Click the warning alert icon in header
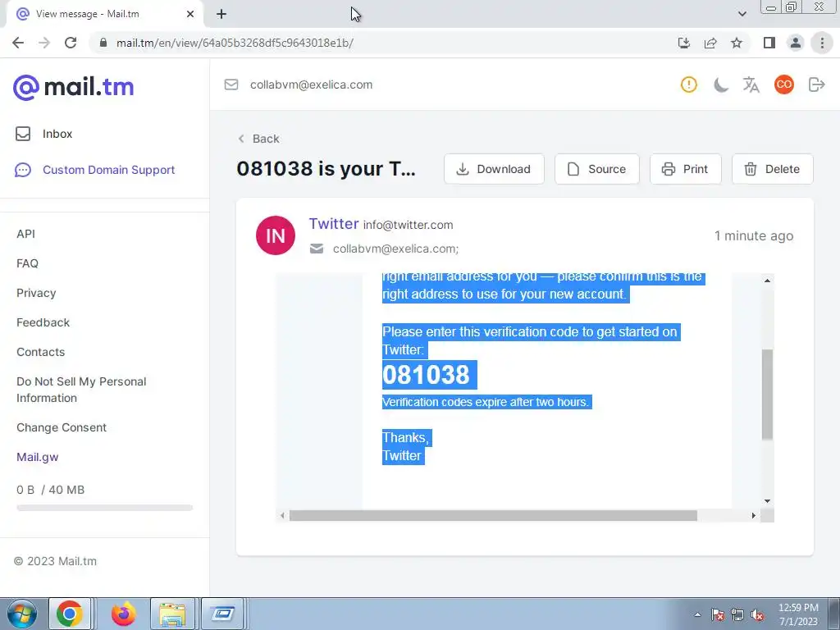 (689, 84)
